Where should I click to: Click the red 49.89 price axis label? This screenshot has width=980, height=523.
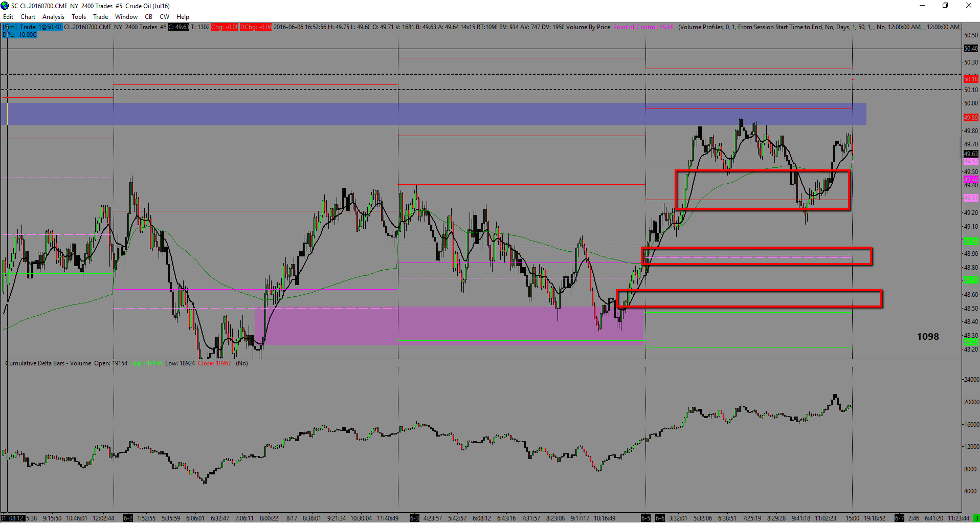(x=971, y=118)
